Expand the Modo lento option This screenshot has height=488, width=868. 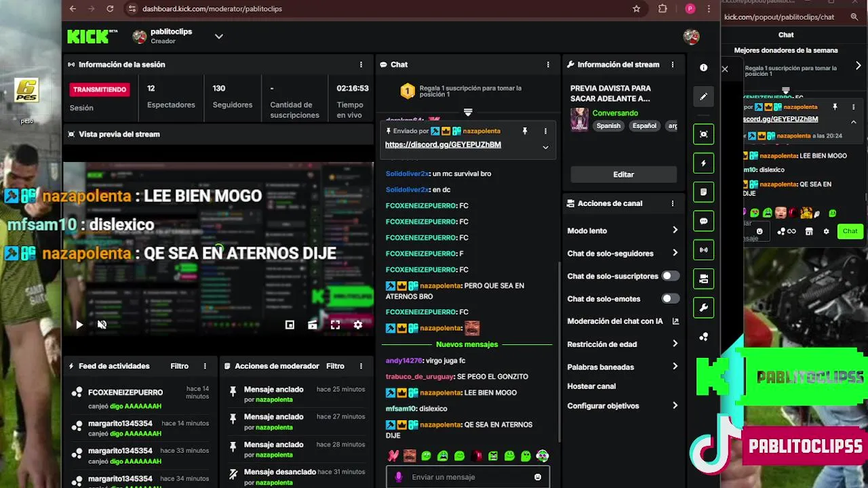pos(623,230)
